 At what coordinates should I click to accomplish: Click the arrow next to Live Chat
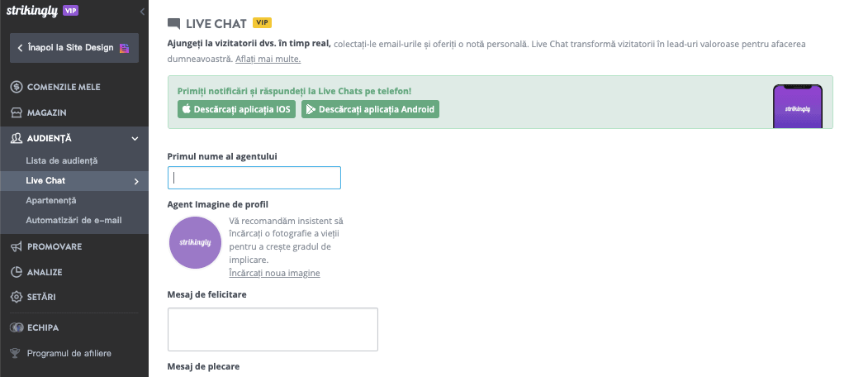point(136,181)
